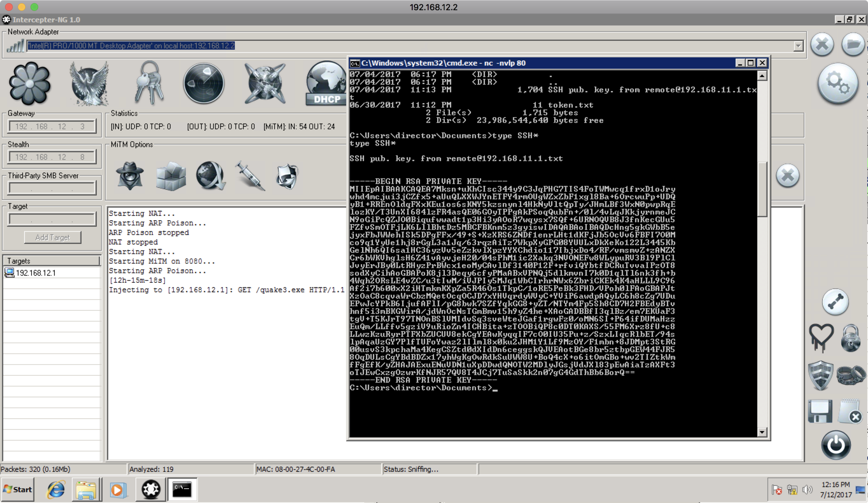Viewport: 868px width, 503px height.
Task: Click the open folder round button
Action: [x=853, y=44]
